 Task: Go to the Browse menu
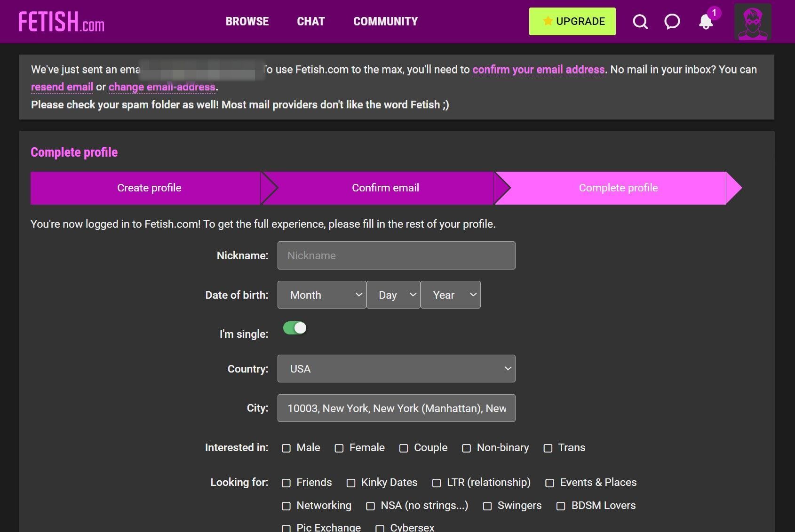click(x=247, y=22)
